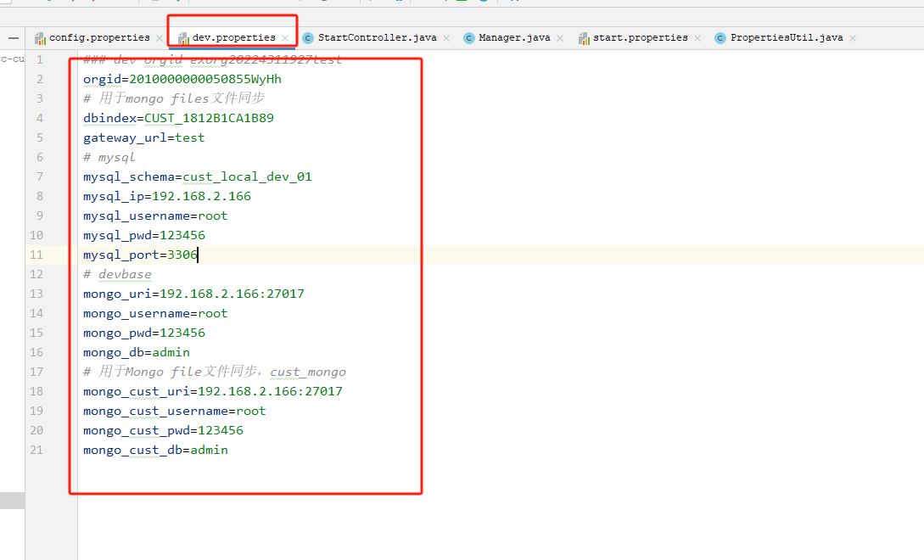Open the StartController.java tab

[x=377, y=38]
